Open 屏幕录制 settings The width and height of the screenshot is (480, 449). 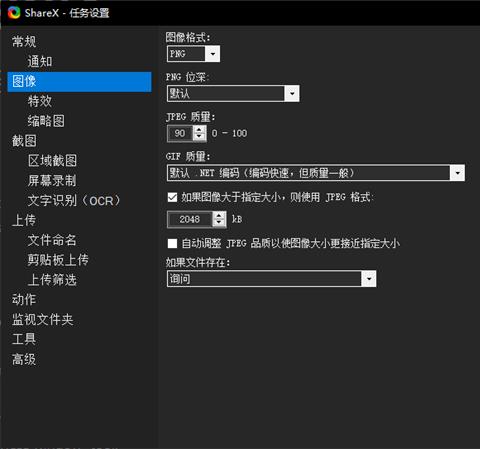pyautogui.click(x=52, y=180)
